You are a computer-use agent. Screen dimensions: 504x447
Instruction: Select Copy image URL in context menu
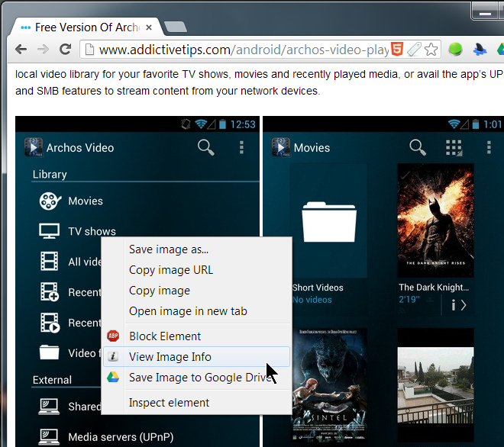point(196,270)
